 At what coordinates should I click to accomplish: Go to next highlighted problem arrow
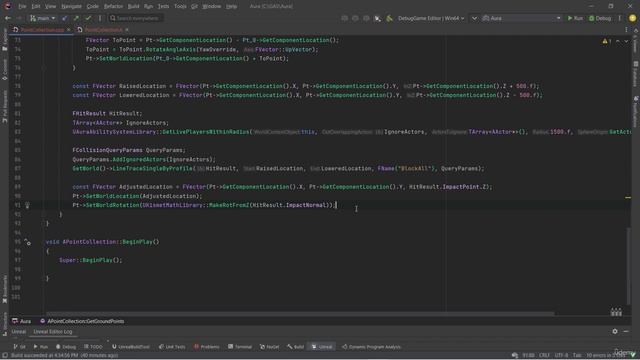(x=626, y=41)
